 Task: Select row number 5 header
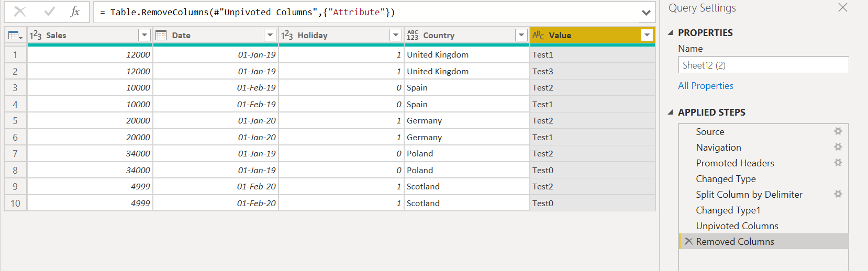(15, 120)
